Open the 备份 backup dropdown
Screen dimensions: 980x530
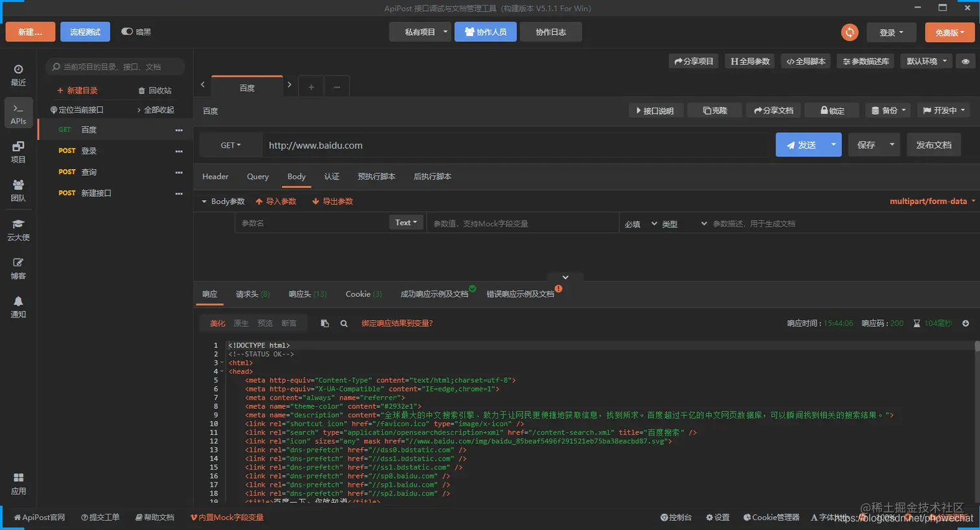(888, 111)
